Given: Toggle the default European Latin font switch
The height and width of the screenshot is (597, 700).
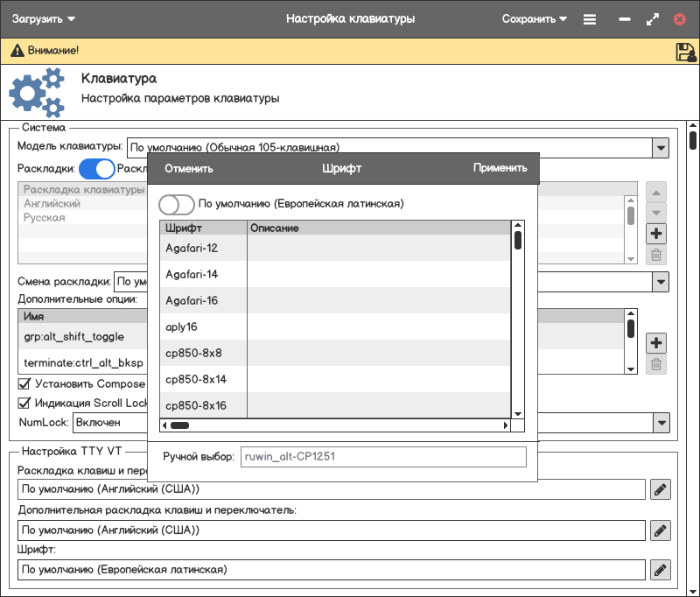Looking at the screenshot, I should point(176,204).
